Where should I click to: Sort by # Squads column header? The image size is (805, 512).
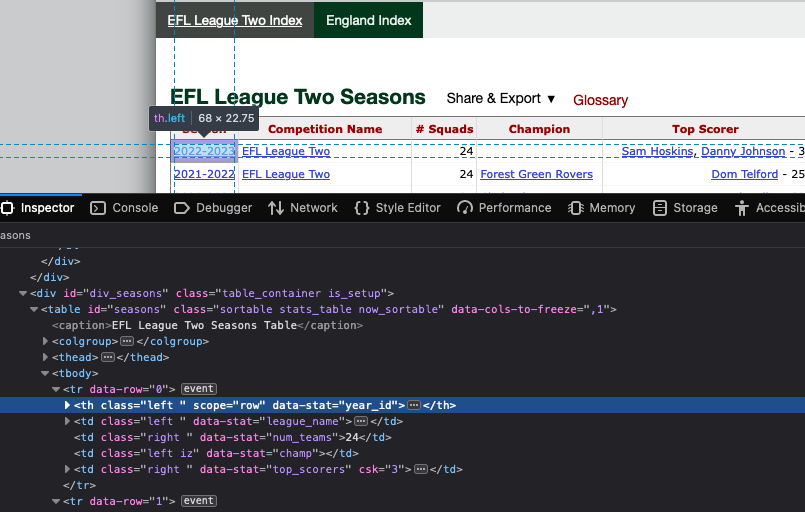tap(444, 129)
